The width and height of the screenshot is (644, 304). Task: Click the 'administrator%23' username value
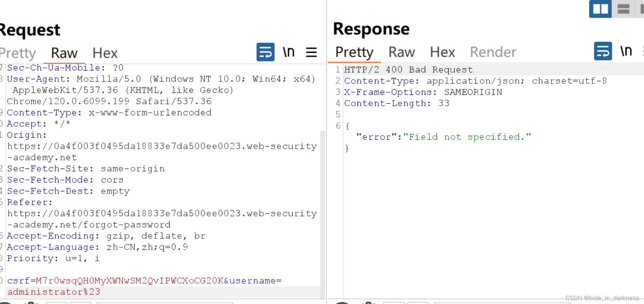(x=54, y=292)
